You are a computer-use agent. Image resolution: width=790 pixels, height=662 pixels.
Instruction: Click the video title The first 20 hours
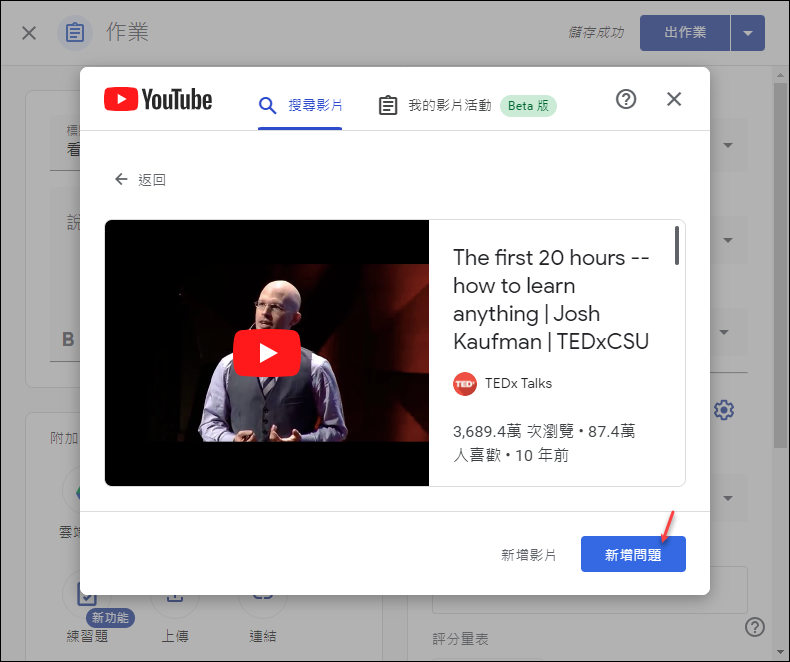[551, 299]
